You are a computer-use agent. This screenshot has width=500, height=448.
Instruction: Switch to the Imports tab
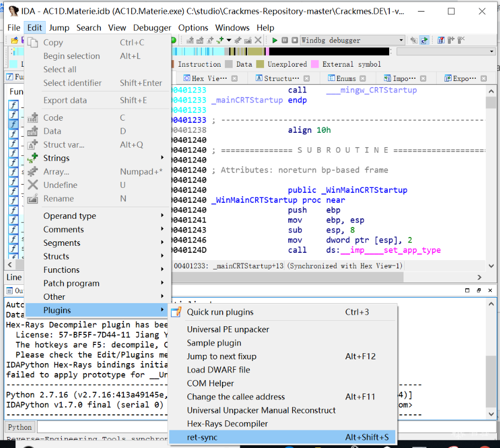tap(400, 78)
